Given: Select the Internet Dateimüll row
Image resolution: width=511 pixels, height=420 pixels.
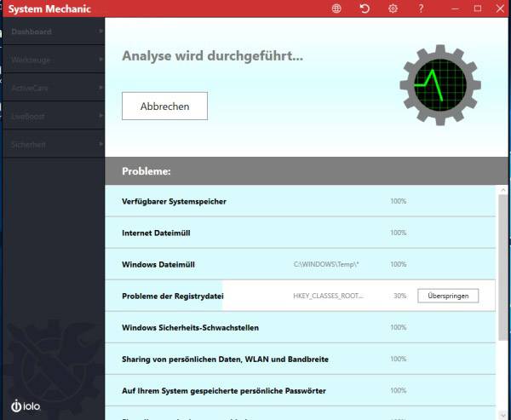Looking at the screenshot, I should (x=300, y=233).
